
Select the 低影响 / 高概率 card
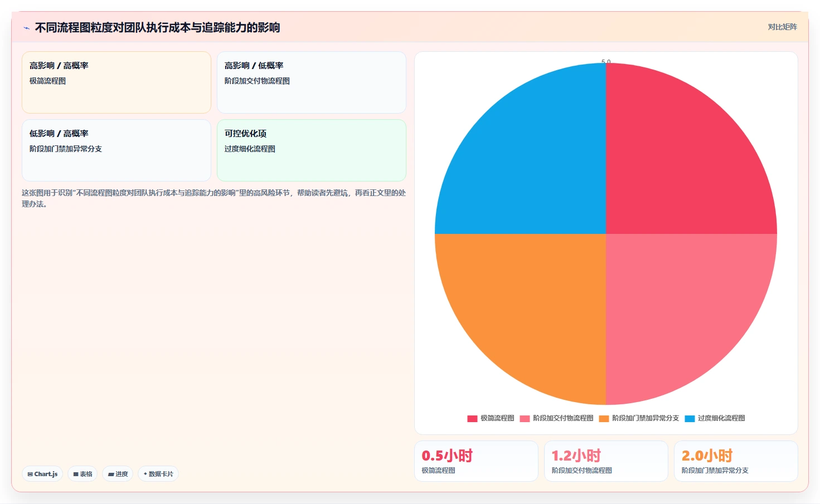[x=117, y=150]
